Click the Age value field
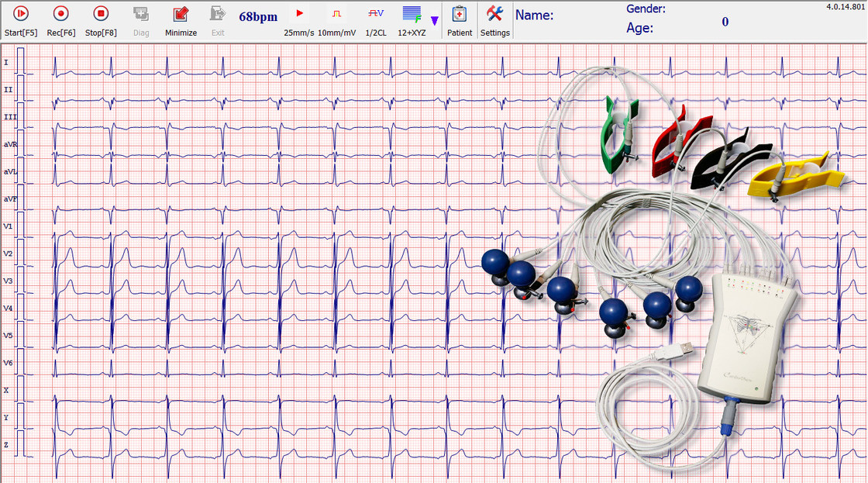The width and height of the screenshot is (868, 483). 725,23
